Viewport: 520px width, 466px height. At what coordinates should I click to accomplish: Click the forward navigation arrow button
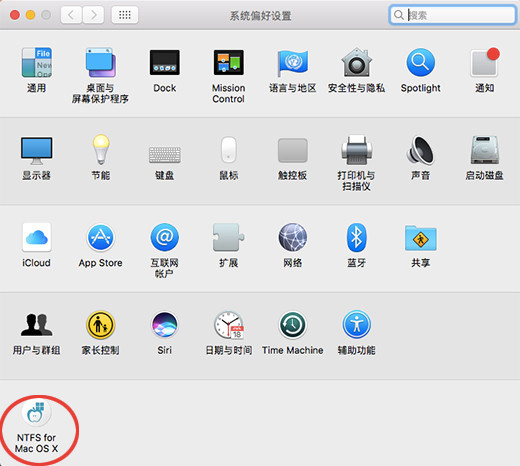tap(93, 15)
